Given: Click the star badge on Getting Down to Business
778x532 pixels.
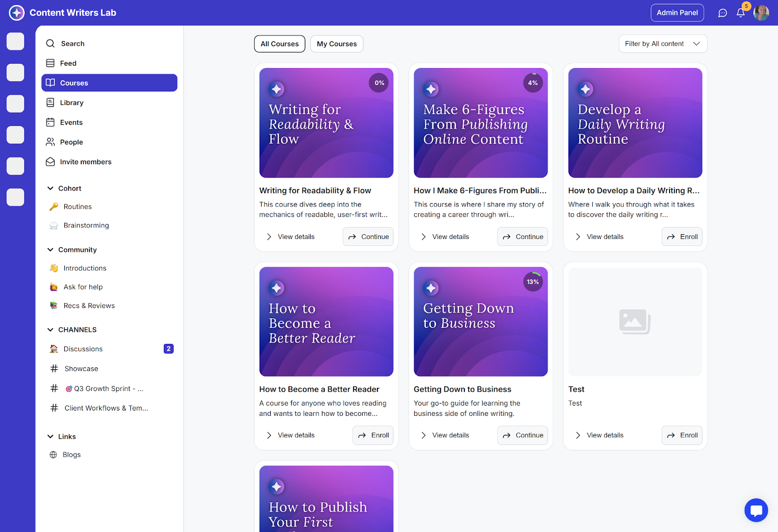Looking at the screenshot, I should tap(431, 288).
